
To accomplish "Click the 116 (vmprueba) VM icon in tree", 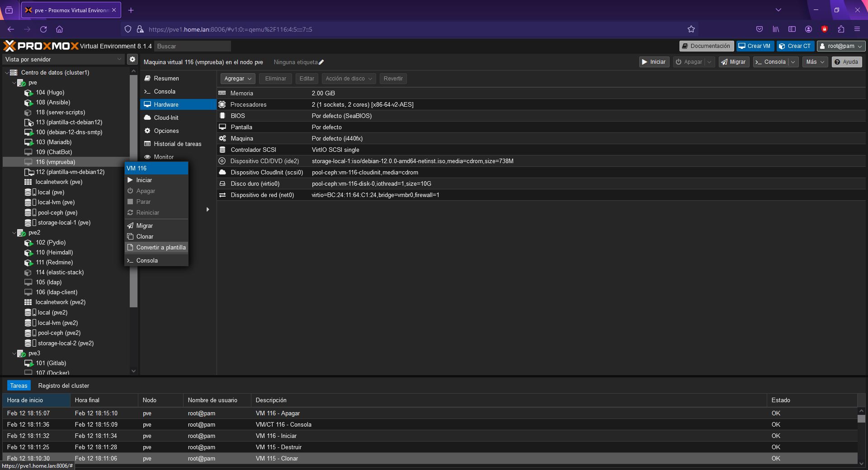I will tap(28, 162).
